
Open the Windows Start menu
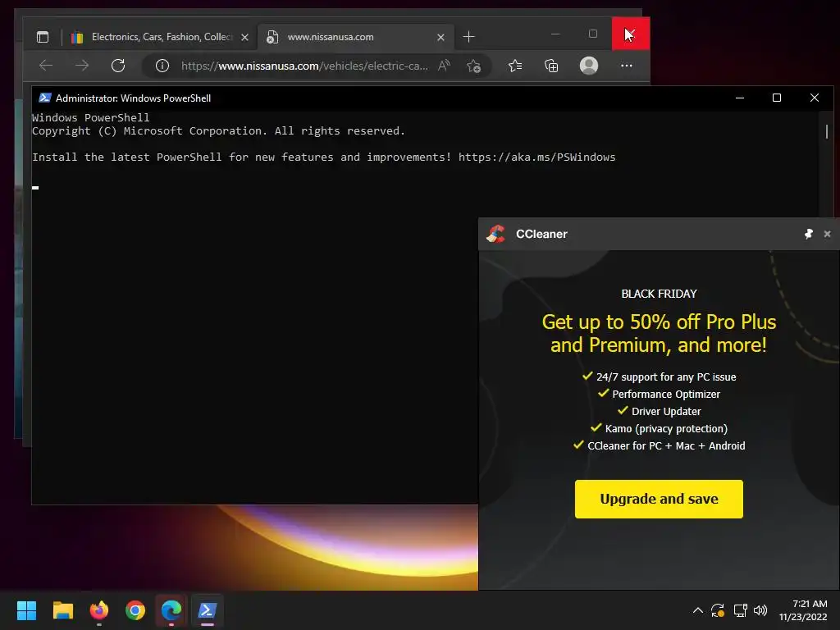(26, 610)
